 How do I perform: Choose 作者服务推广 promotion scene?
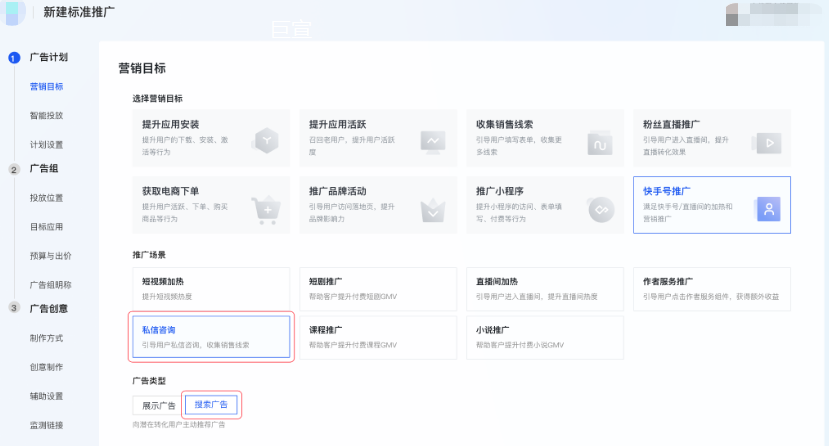712,289
